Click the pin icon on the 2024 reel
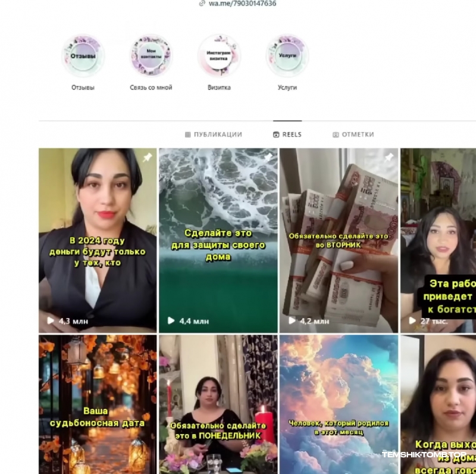 click(148, 157)
